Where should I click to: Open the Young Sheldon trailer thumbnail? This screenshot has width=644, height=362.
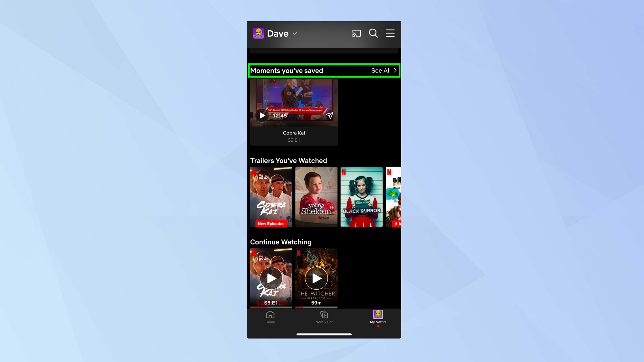[316, 197]
